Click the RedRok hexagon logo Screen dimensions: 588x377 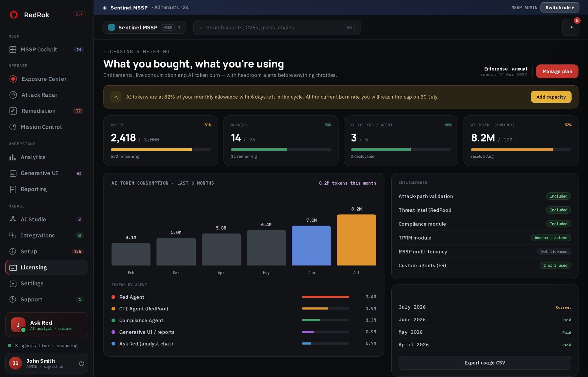coord(14,15)
